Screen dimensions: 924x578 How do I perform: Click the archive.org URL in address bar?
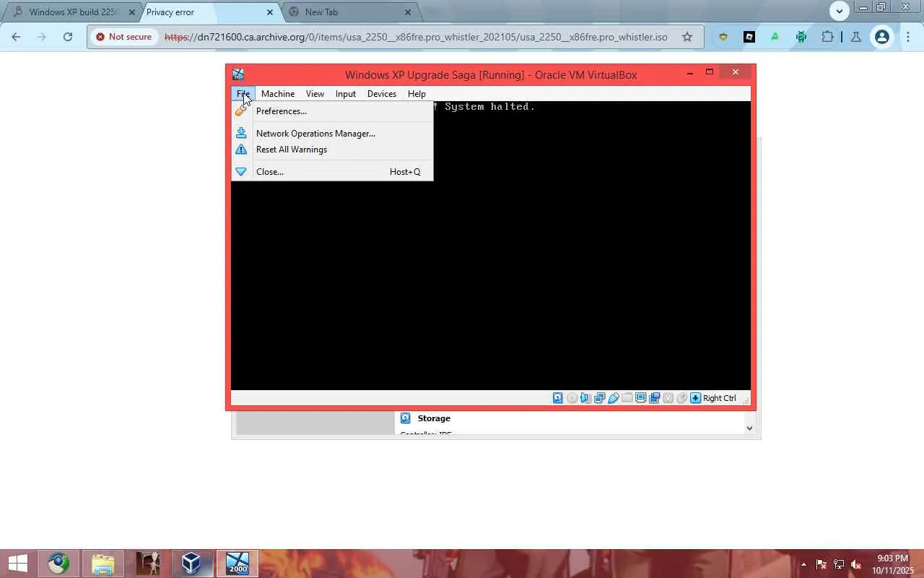[x=416, y=37]
